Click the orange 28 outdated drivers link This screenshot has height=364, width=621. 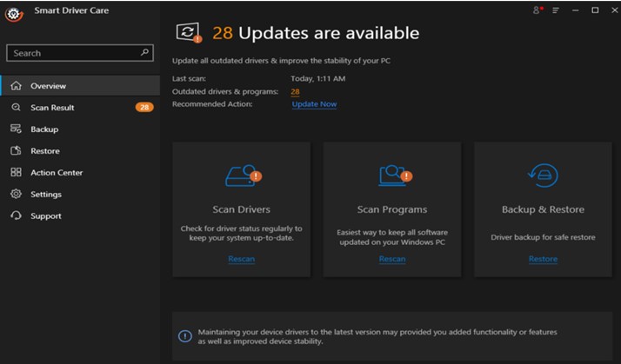[295, 92]
